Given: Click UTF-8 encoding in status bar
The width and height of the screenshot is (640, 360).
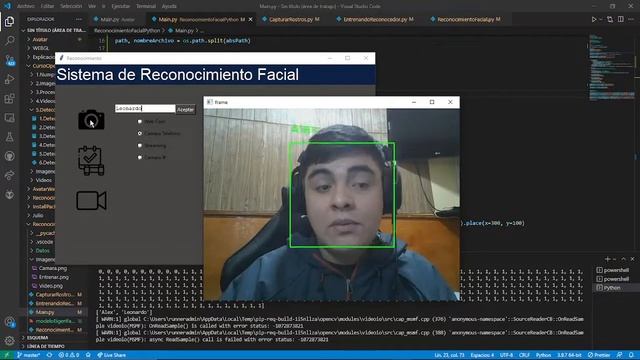Looking at the screenshot, I should click(506, 355).
